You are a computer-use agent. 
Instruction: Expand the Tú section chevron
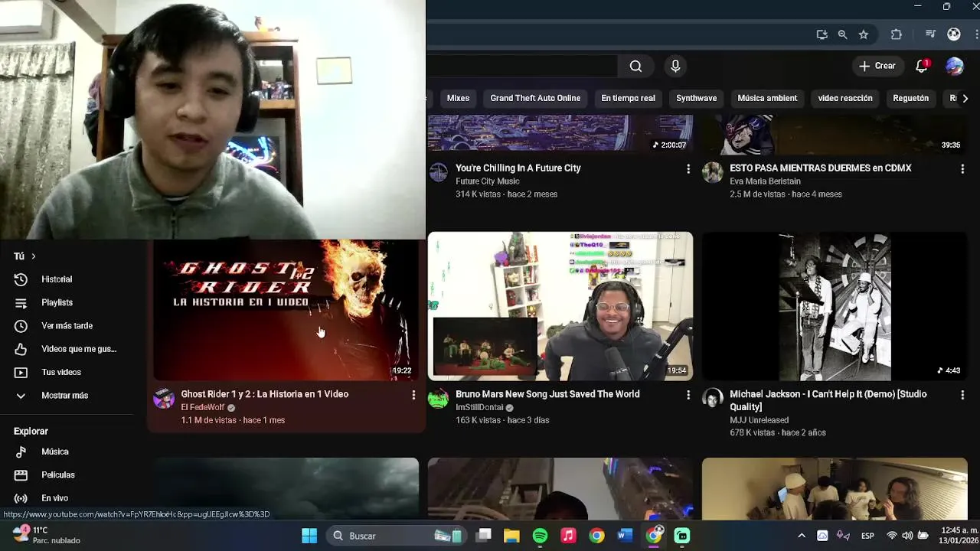[x=33, y=256]
